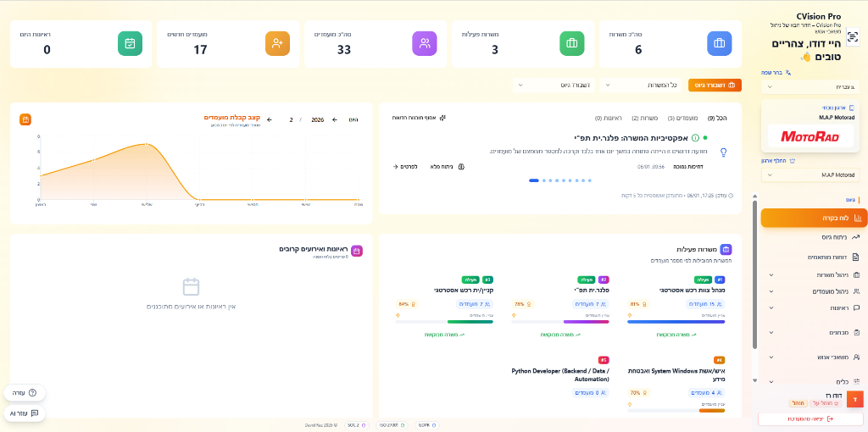This screenshot has width=868, height=432.
Task: Click the green calendar icon on ראיונות היום card
Action: pyautogui.click(x=130, y=43)
